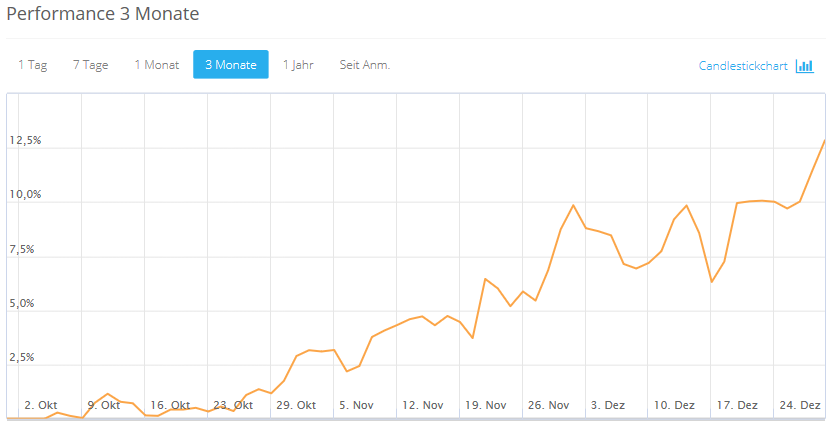The width and height of the screenshot is (834, 429).
Task: Click the 26. Nov axis marker
Action: coord(548,405)
